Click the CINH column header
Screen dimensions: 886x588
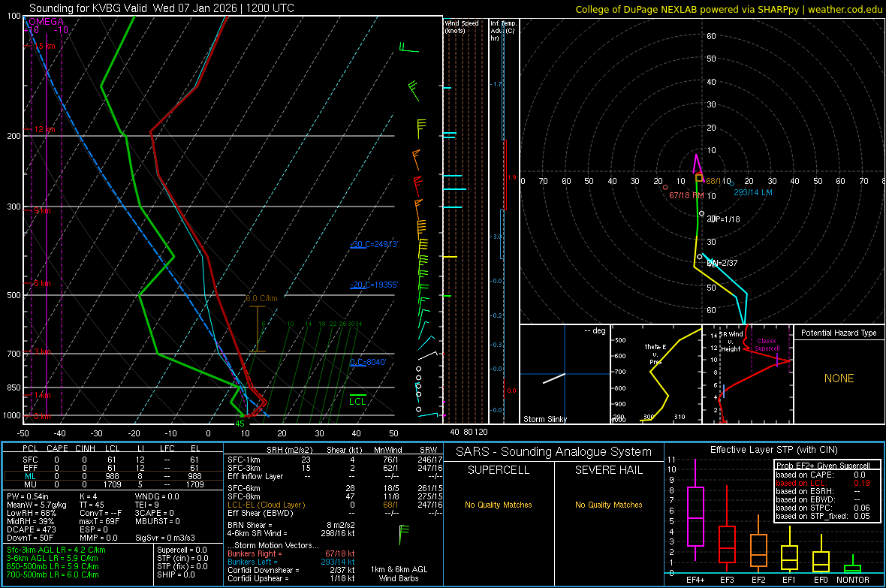click(85, 448)
